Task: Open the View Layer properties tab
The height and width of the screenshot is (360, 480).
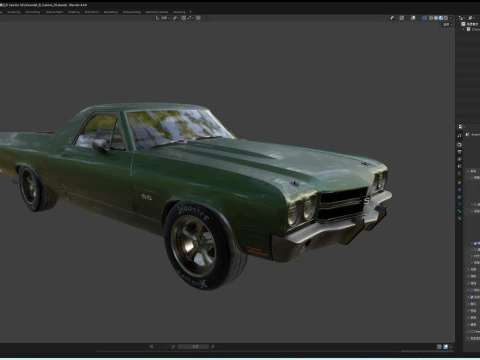Action: pyautogui.click(x=459, y=159)
